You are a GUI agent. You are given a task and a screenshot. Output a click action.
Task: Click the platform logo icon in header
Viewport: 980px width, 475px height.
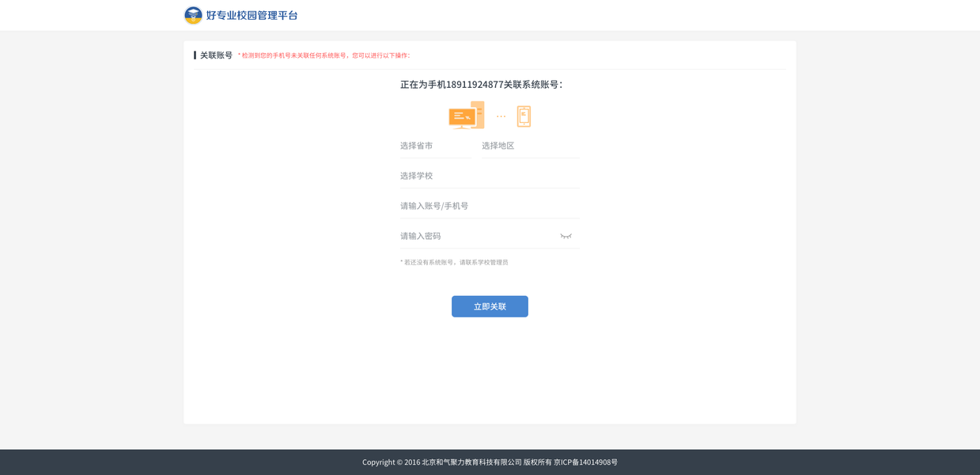193,15
